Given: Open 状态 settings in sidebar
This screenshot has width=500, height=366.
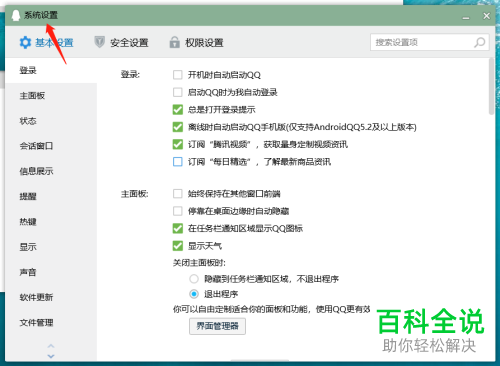Looking at the screenshot, I should 51,121.
